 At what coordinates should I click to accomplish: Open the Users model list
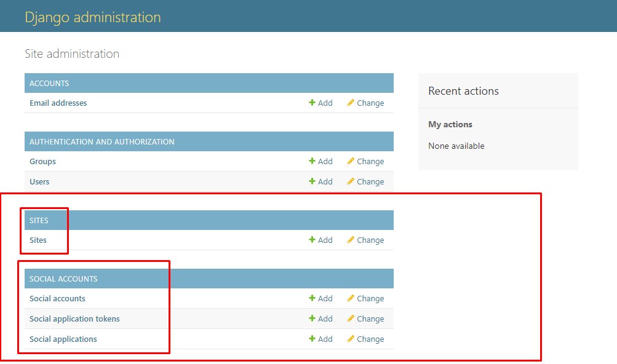tap(39, 182)
